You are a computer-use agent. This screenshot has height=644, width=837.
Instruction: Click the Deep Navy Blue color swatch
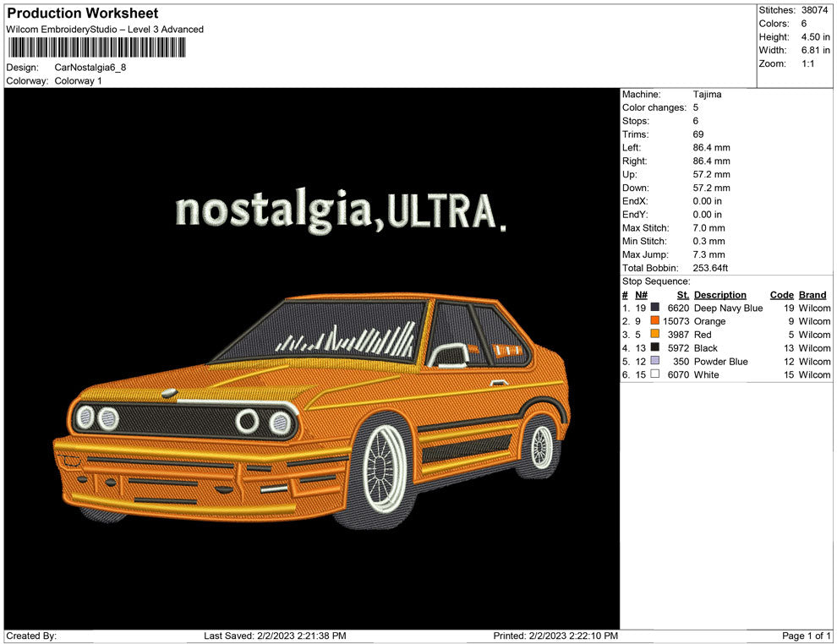[x=655, y=308]
